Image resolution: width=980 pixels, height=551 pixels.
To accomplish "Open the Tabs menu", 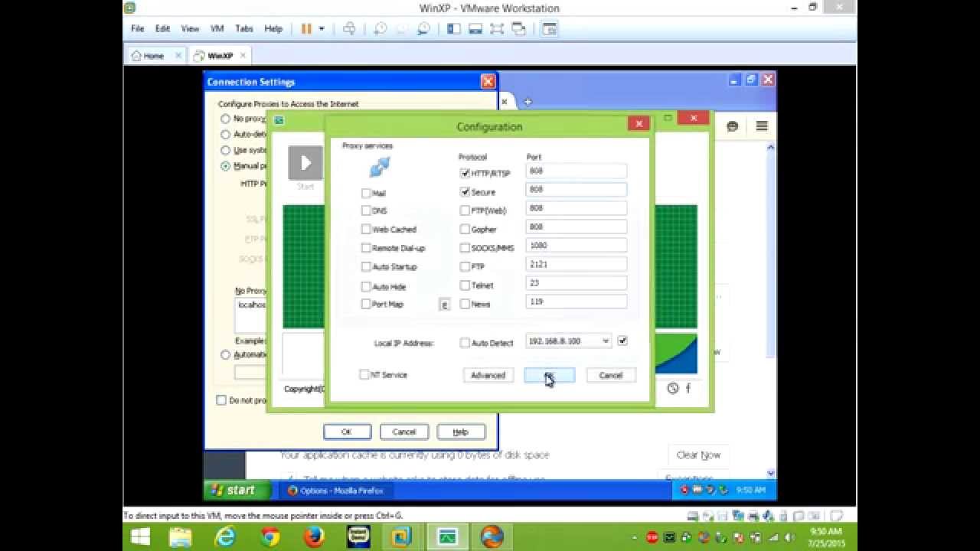I will (244, 29).
